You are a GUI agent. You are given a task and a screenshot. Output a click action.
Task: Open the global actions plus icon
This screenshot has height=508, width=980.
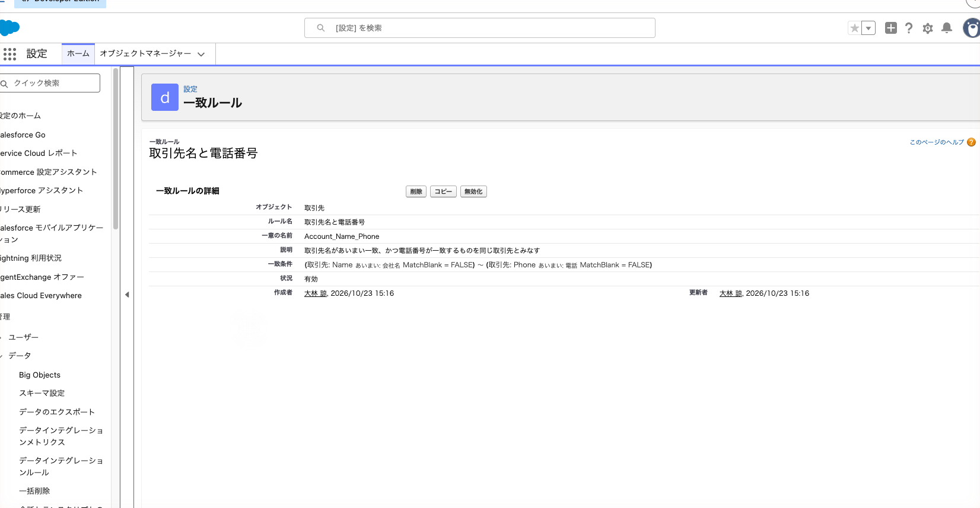pyautogui.click(x=890, y=28)
